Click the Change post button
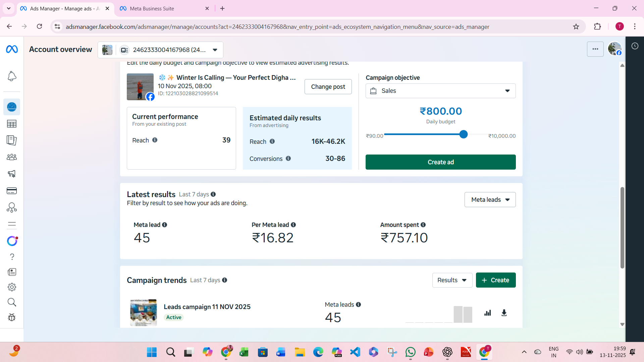Screen dimensions: 644x362 (x=328, y=87)
